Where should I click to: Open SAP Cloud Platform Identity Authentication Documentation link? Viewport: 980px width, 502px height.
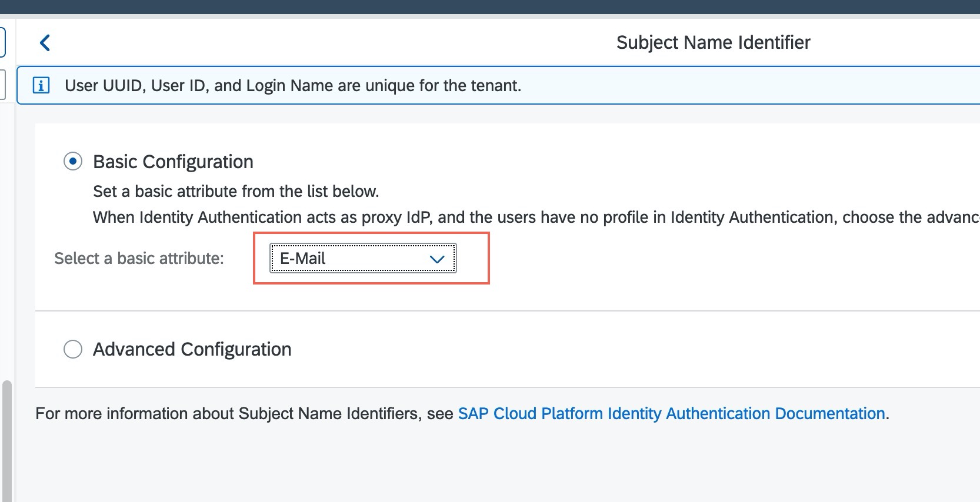671,413
